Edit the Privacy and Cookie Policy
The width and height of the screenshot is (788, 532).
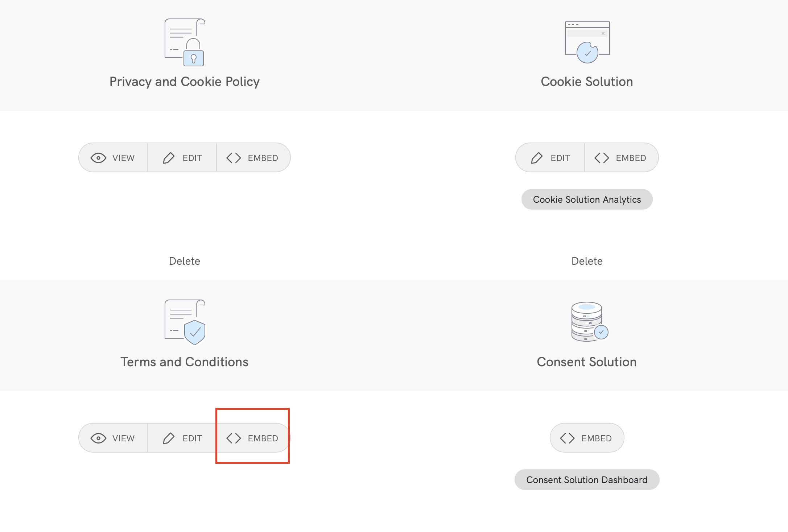click(x=182, y=158)
